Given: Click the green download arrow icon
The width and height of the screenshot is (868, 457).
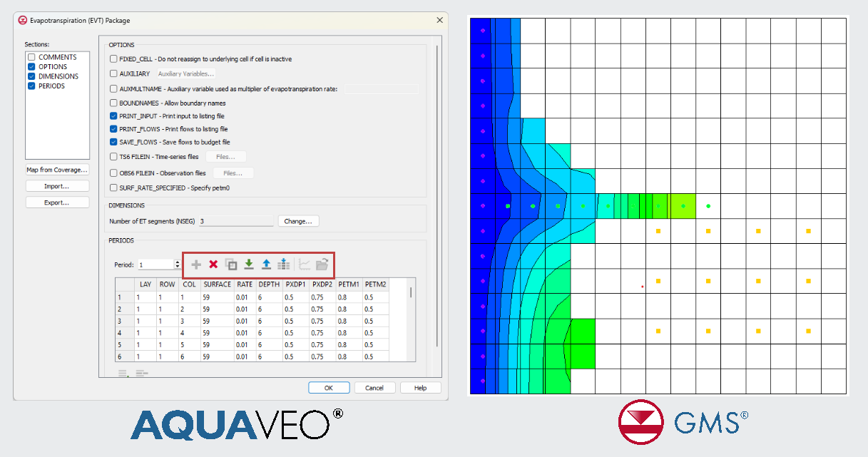Looking at the screenshot, I should pyautogui.click(x=248, y=265).
